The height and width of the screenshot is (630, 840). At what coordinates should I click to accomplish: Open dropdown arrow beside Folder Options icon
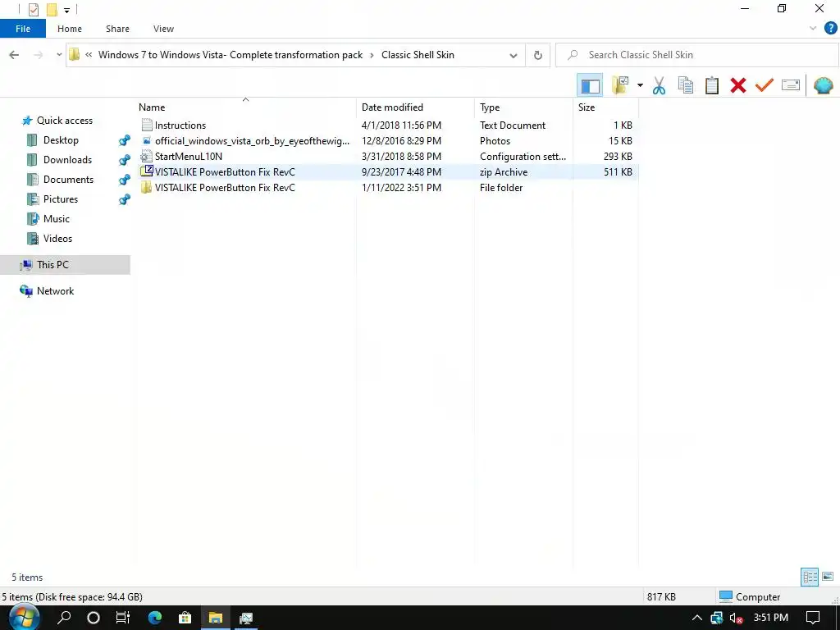(640, 85)
